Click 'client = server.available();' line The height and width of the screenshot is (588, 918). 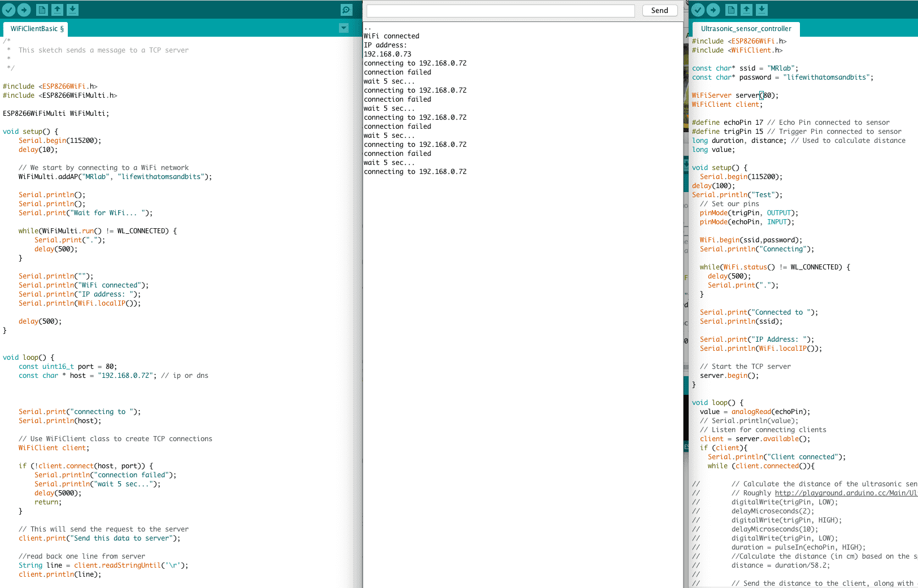[755, 439]
